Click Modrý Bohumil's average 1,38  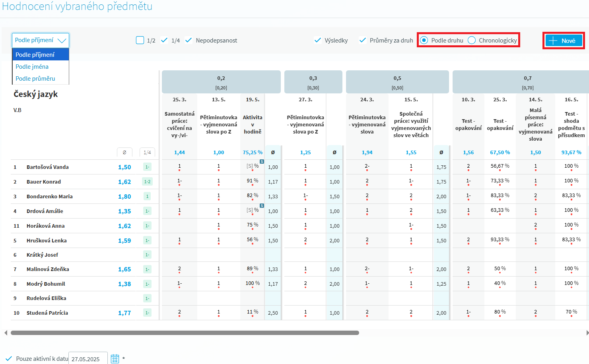click(124, 284)
